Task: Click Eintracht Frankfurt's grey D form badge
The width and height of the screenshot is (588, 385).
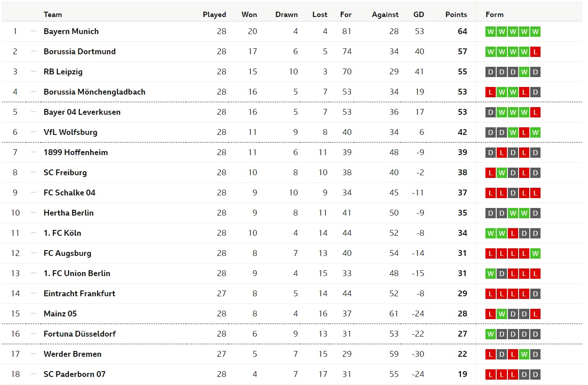Action: point(535,294)
